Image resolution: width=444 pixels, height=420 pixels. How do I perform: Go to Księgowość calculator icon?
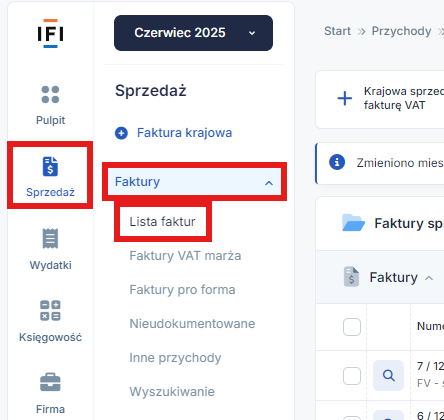pos(50,310)
